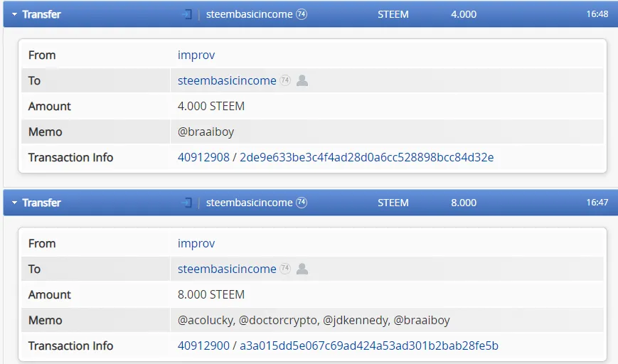
Task: Click reputation 74 badge in 4.000 transfer To row
Action: coord(285,80)
